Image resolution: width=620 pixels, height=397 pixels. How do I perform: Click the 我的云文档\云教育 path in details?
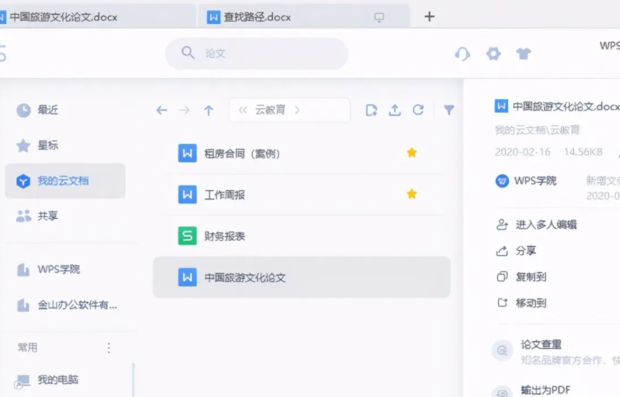(x=537, y=130)
